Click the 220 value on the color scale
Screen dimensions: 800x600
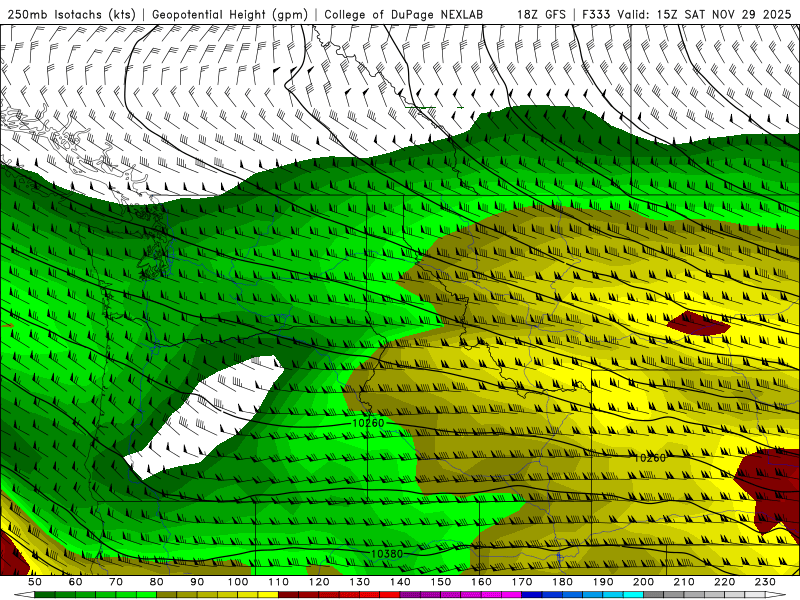pos(724,582)
